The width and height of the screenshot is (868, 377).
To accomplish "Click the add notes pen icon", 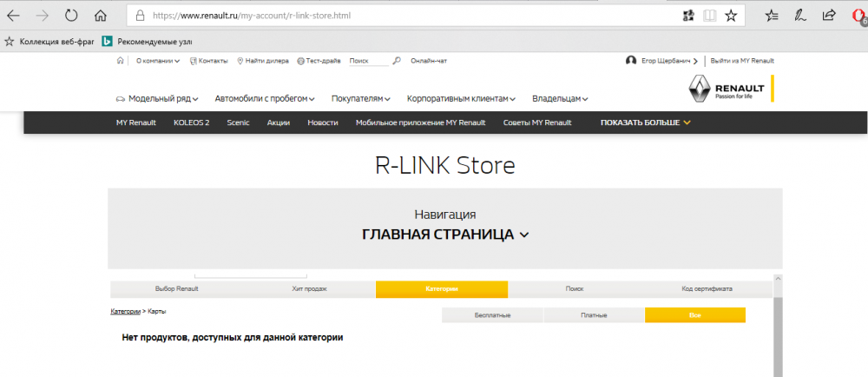I will (800, 16).
